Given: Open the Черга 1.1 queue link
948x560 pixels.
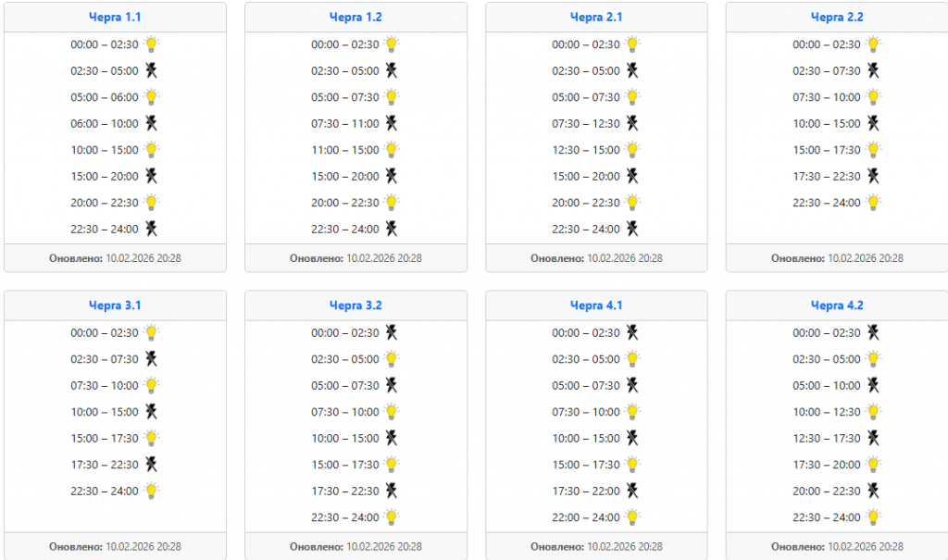Looking at the screenshot, I should (x=115, y=17).
